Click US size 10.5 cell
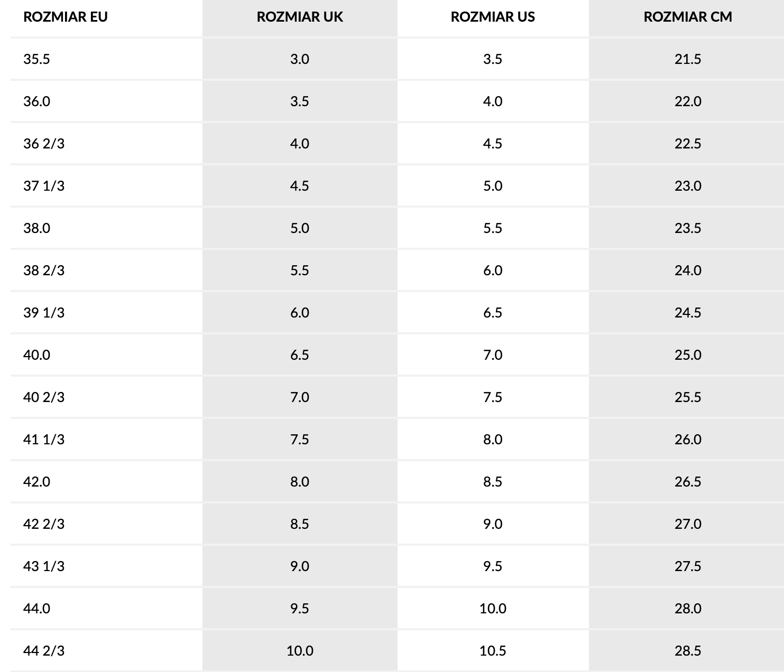 [493, 650]
